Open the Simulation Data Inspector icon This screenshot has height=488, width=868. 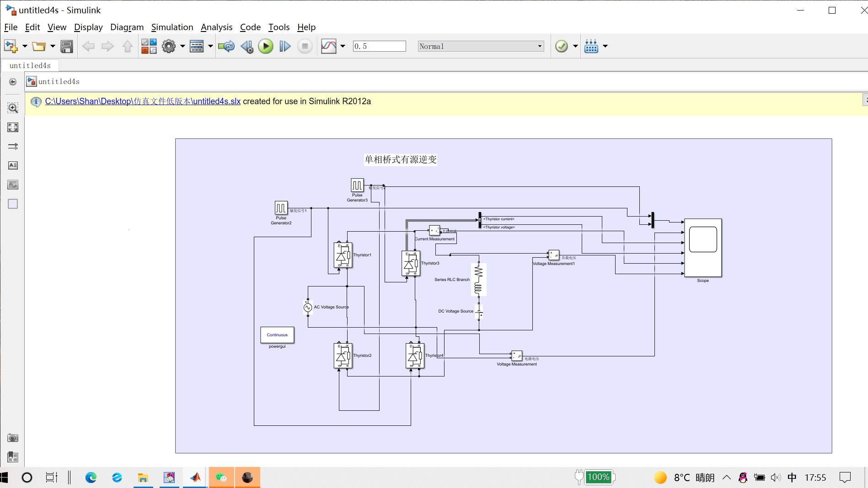(x=328, y=46)
